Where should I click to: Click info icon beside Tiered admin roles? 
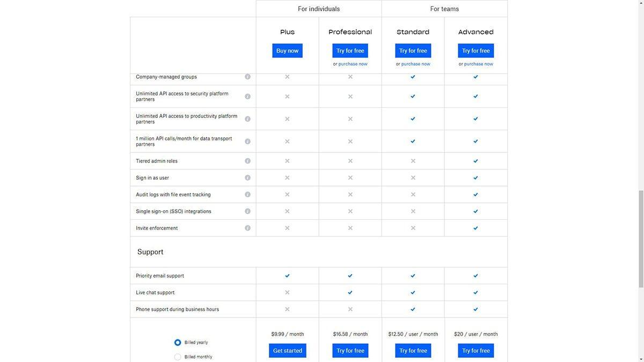pyautogui.click(x=247, y=161)
